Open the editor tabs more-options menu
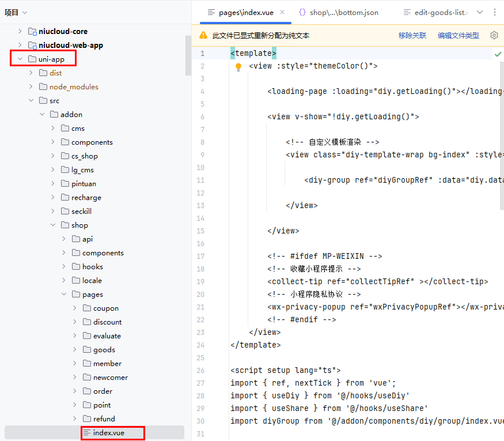Viewport: 504px width, 441px height. 495,12
